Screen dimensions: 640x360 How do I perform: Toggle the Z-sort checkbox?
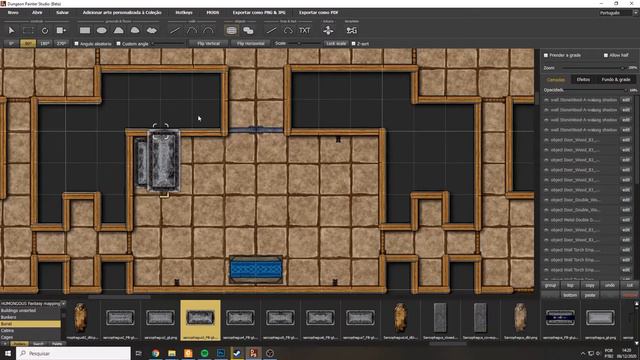click(353, 43)
